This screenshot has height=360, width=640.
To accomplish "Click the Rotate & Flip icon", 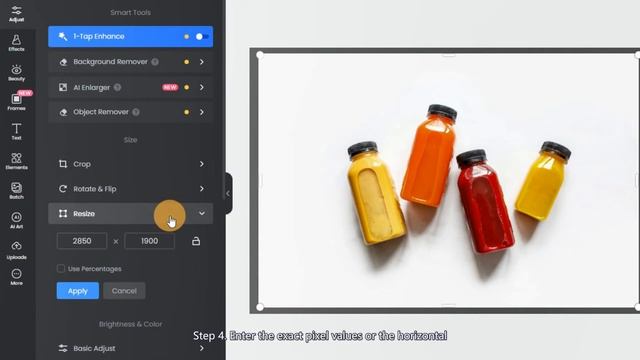I will pos(63,189).
